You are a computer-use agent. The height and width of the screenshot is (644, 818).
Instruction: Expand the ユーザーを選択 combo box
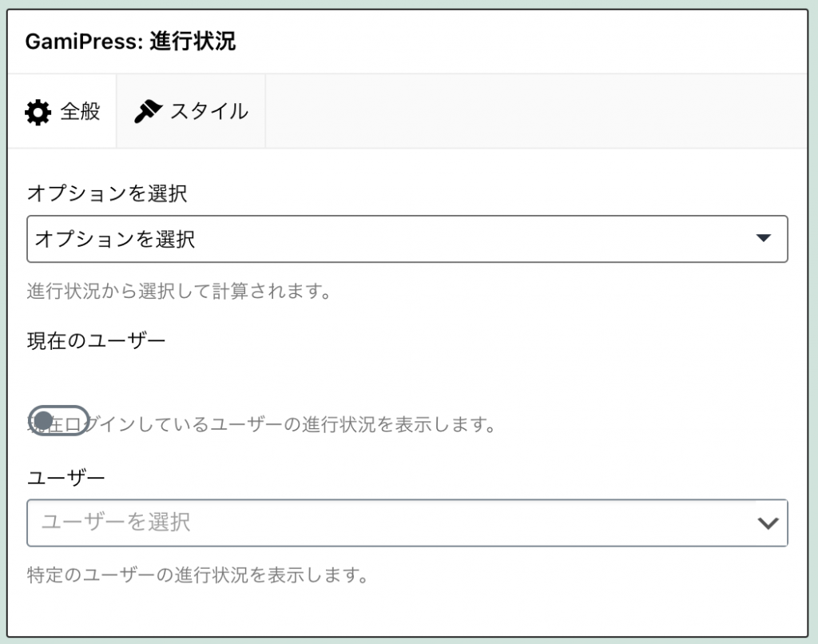point(407,523)
